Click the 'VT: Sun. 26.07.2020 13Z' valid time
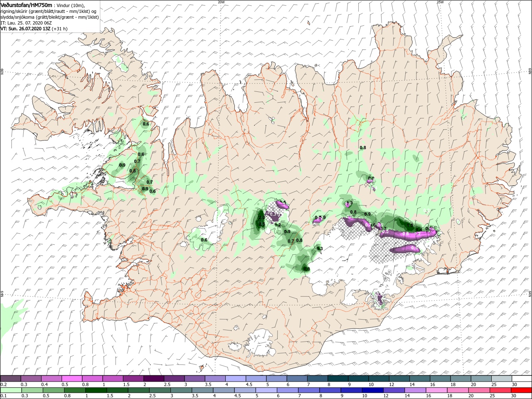 click(x=25, y=29)
